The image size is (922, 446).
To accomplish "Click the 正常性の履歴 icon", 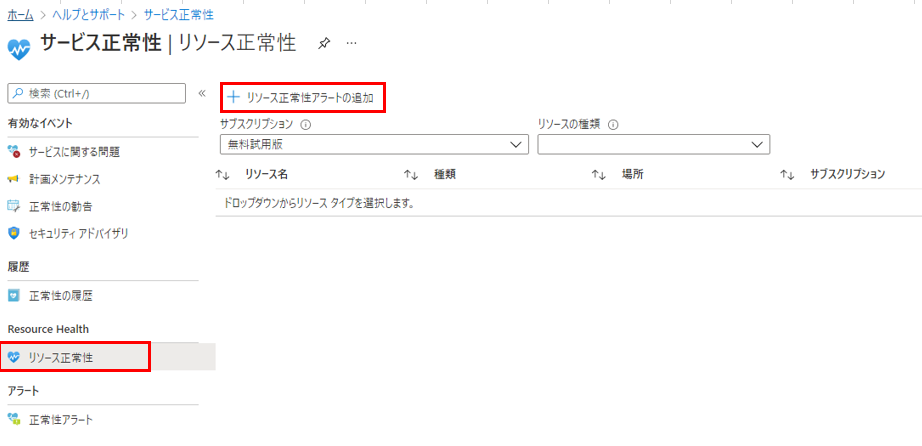I will tap(14, 295).
